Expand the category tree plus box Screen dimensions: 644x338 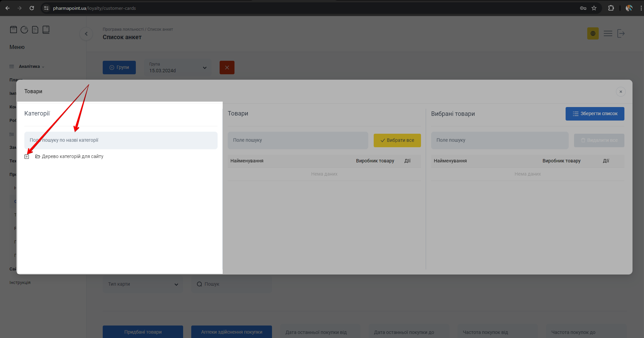27,157
